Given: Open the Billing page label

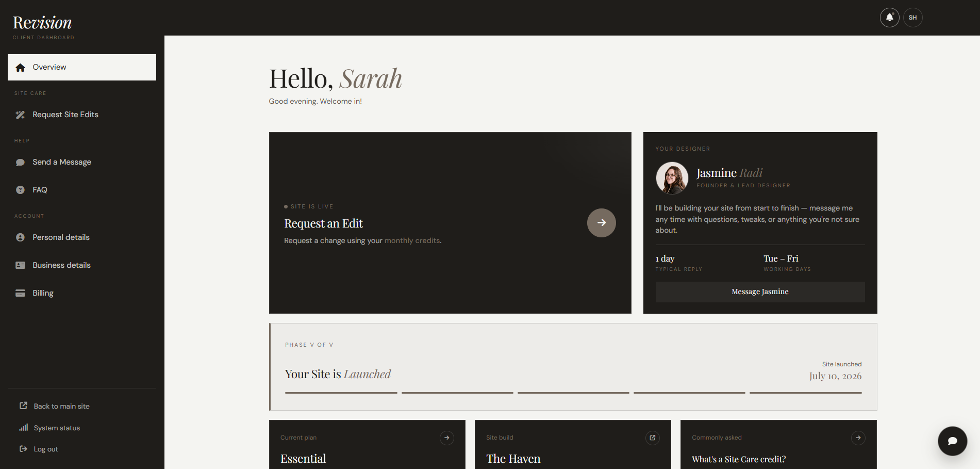Looking at the screenshot, I should tap(43, 293).
